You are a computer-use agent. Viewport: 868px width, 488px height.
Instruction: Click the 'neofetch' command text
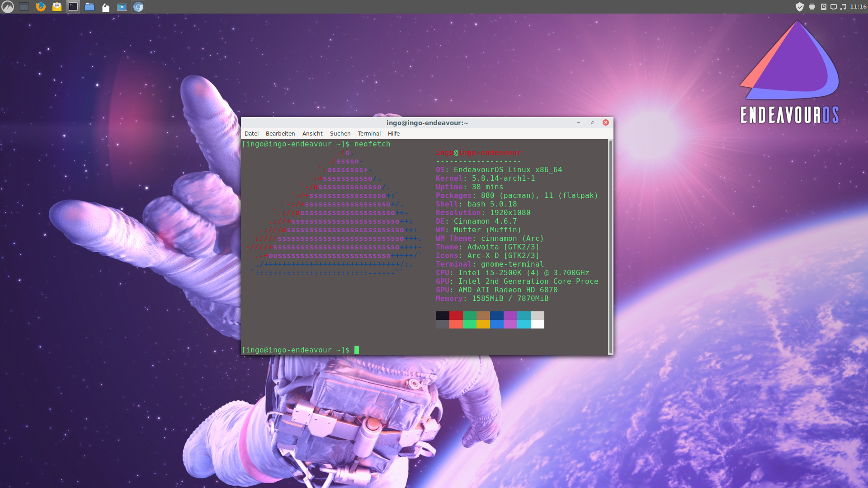pos(372,144)
